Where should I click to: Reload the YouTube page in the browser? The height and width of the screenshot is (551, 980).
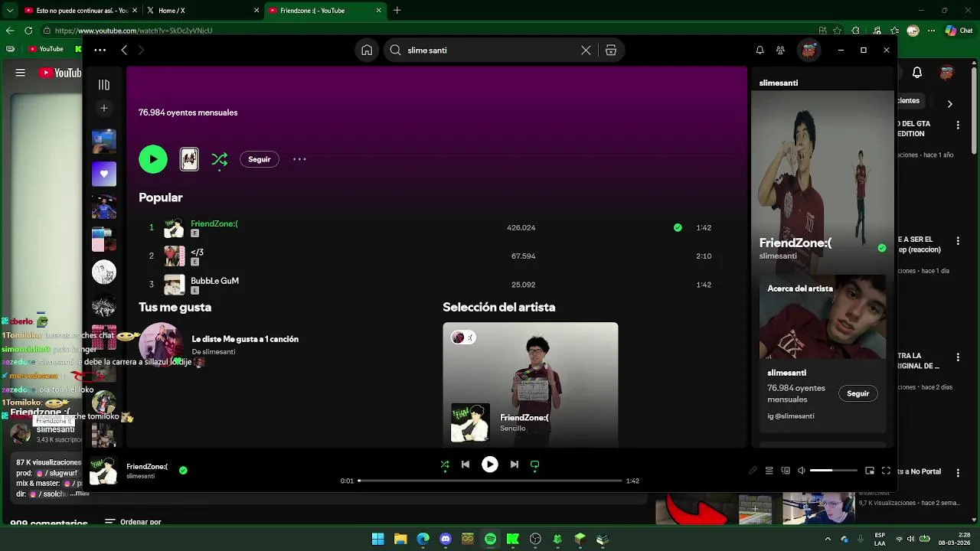coord(28,31)
